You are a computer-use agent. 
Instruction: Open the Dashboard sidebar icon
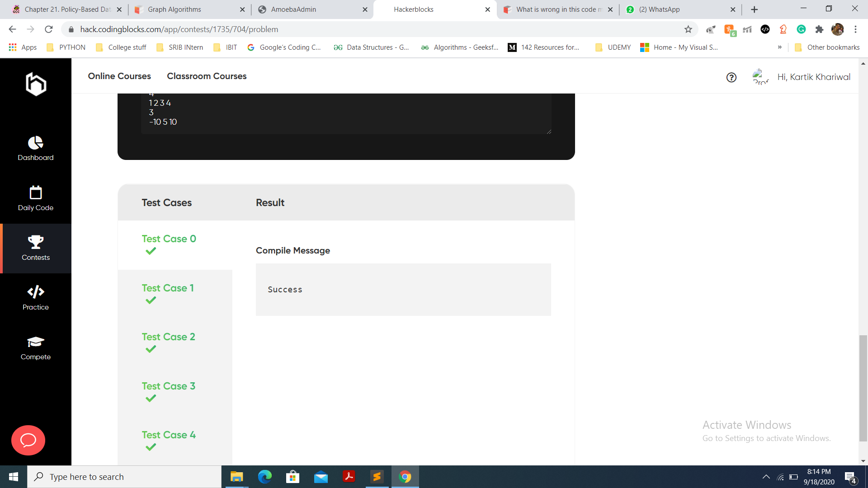click(35, 149)
